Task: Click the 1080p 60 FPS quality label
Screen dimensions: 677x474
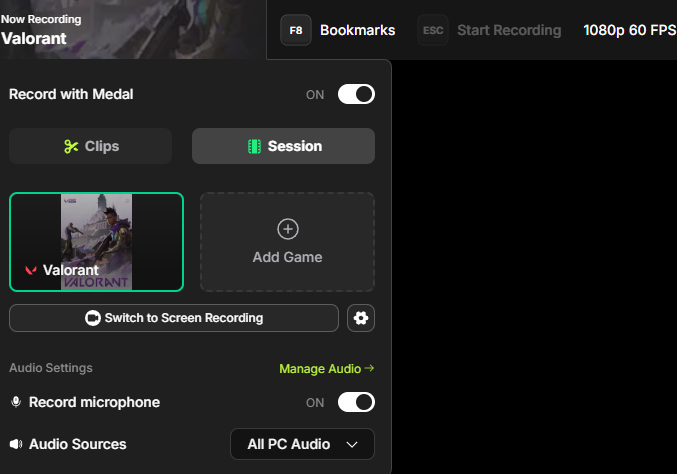Action: (630, 30)
